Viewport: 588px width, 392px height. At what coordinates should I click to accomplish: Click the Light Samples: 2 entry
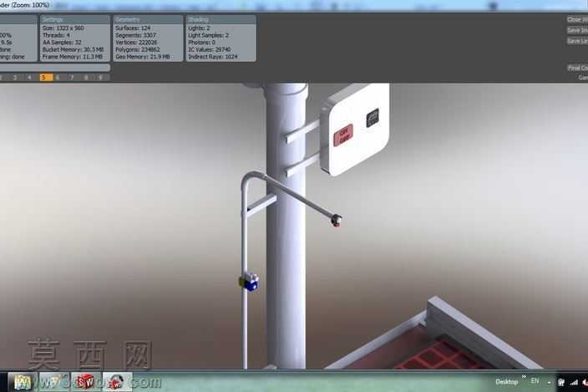[209, 35]
